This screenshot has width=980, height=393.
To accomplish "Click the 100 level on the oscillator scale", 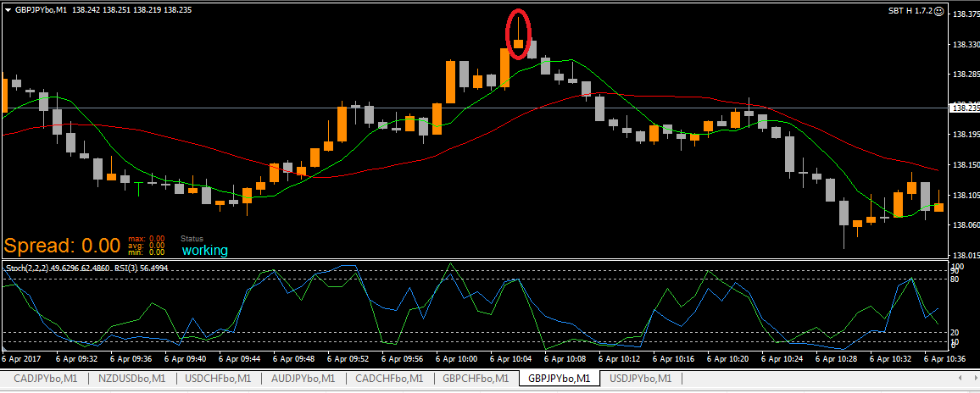I will [x=958, y=267].
